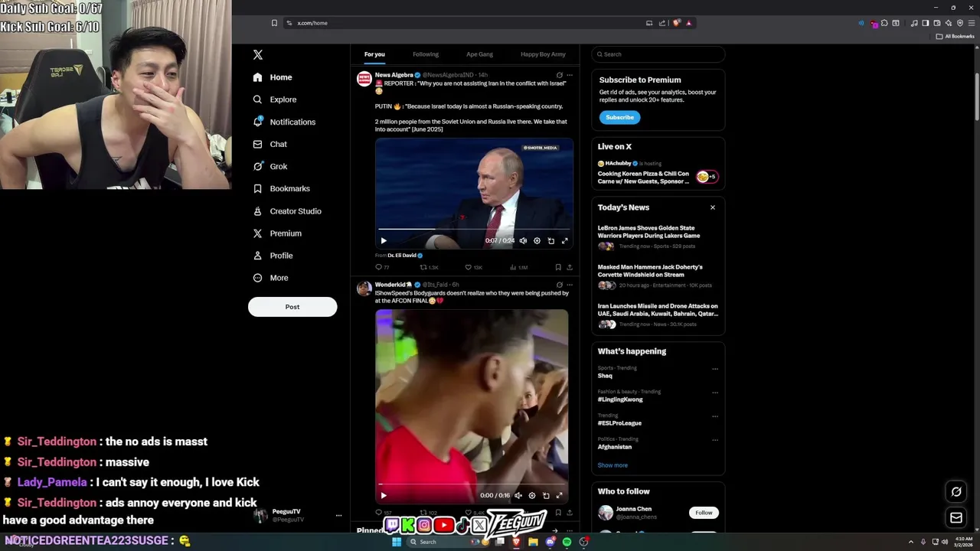The image size is (980, 551).
Task: Switch to the Ape Gang tab
Action: coord(480,54)
